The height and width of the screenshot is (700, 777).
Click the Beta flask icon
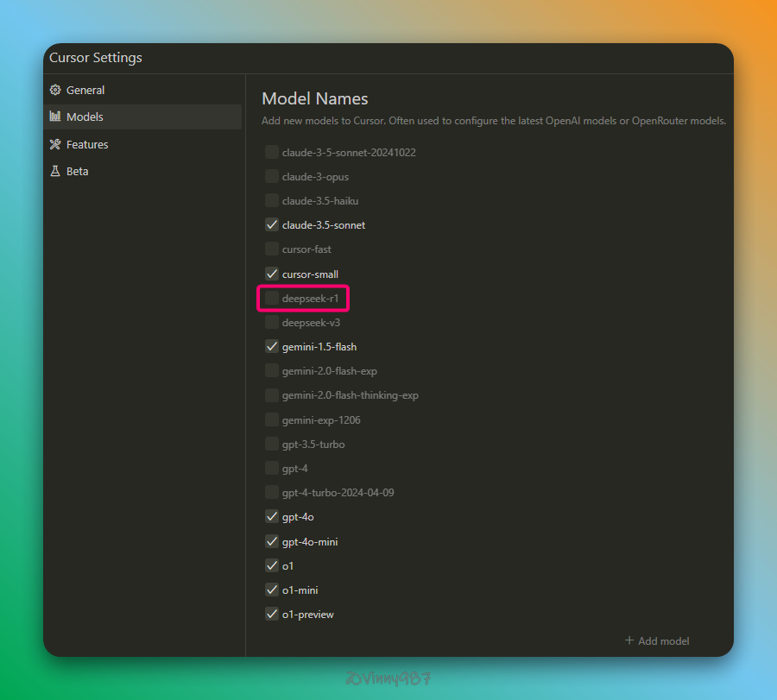tap(55, 171)
